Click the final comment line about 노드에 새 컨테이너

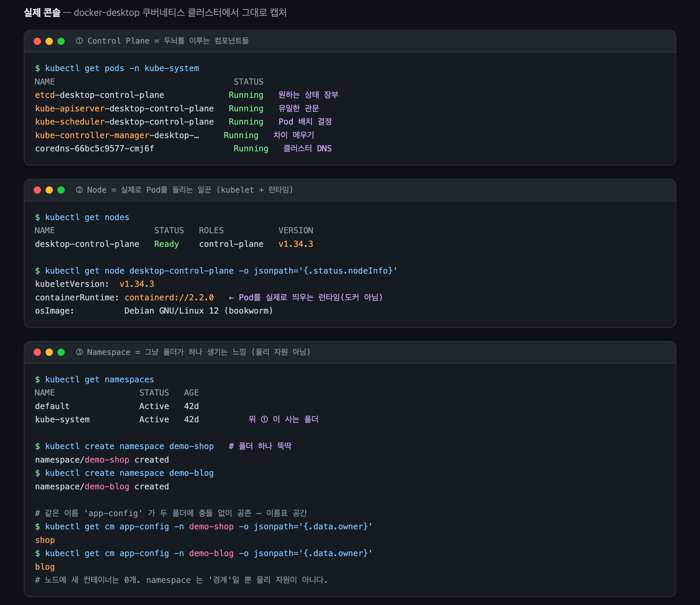(181, 580)
